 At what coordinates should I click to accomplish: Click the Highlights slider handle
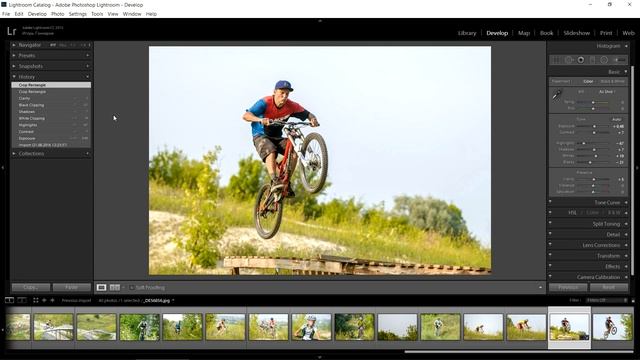(584, 143)
